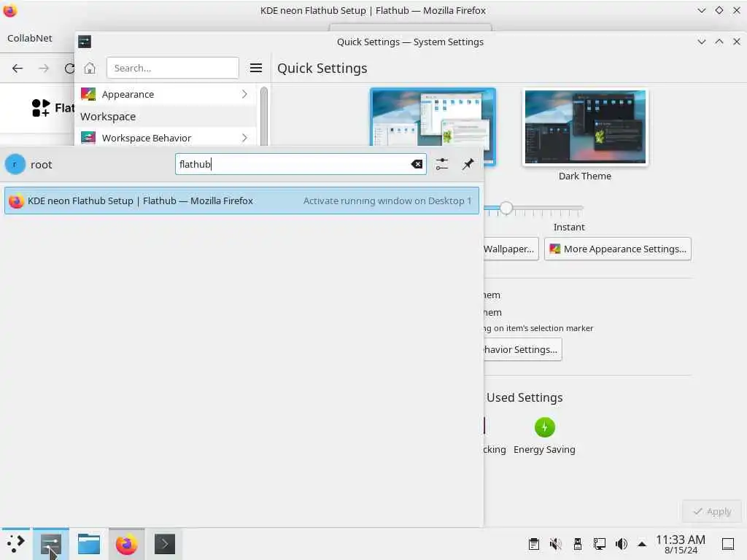Activate the KDE neon Flathub Setup Firefox result
747x560 pixels.
pyautogui.click(x=241, y=201)
